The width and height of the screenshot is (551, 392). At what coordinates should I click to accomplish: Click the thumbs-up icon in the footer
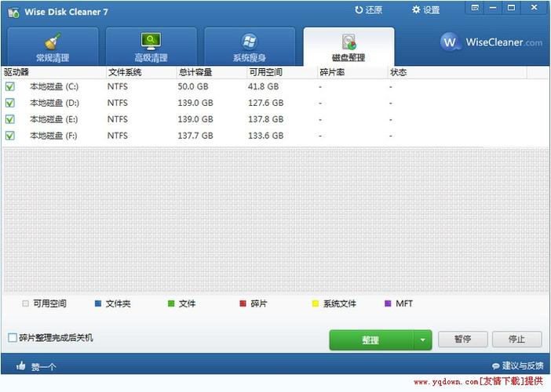tap(20, 366)
